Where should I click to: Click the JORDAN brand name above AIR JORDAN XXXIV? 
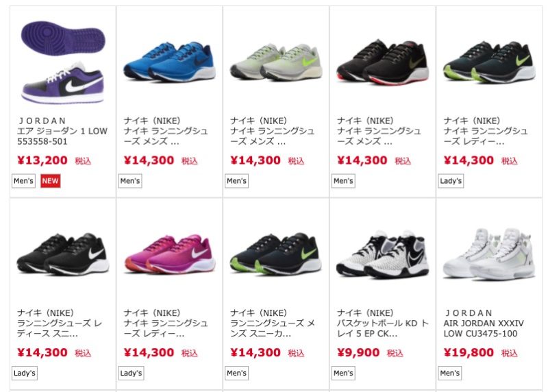468,313
